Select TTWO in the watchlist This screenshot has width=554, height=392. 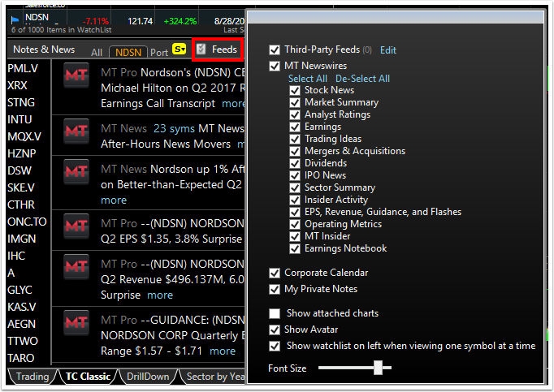point(23,341)
